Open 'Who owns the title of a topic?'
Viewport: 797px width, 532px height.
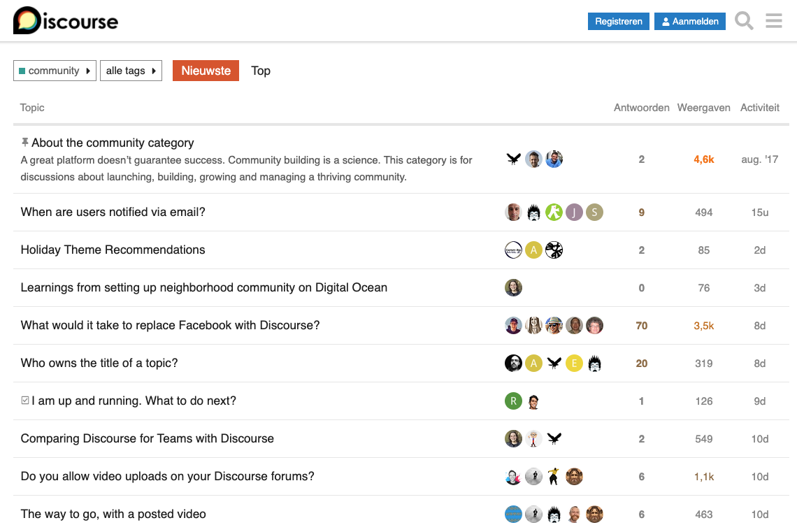[x=99, y=363]
